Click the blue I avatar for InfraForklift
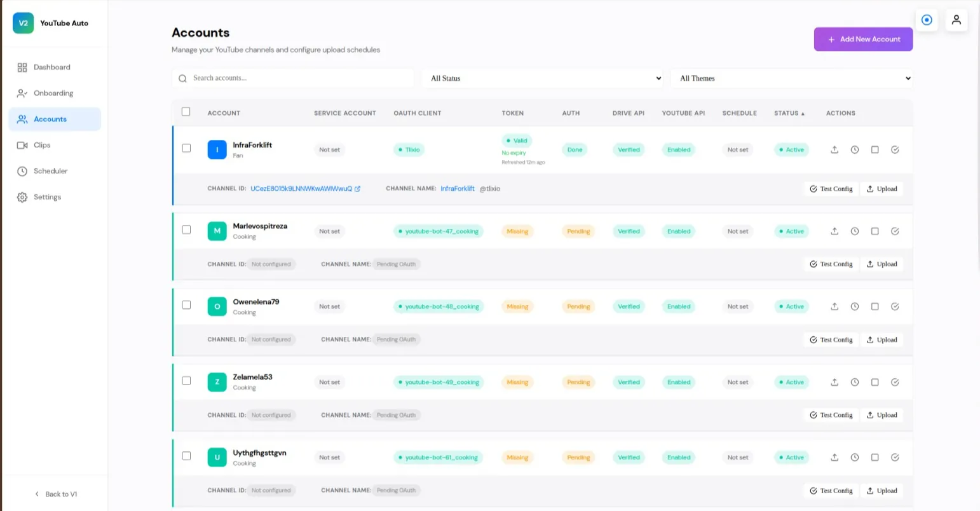The width and height of the screenshot is (980, 511). click(x=217, y=149)
